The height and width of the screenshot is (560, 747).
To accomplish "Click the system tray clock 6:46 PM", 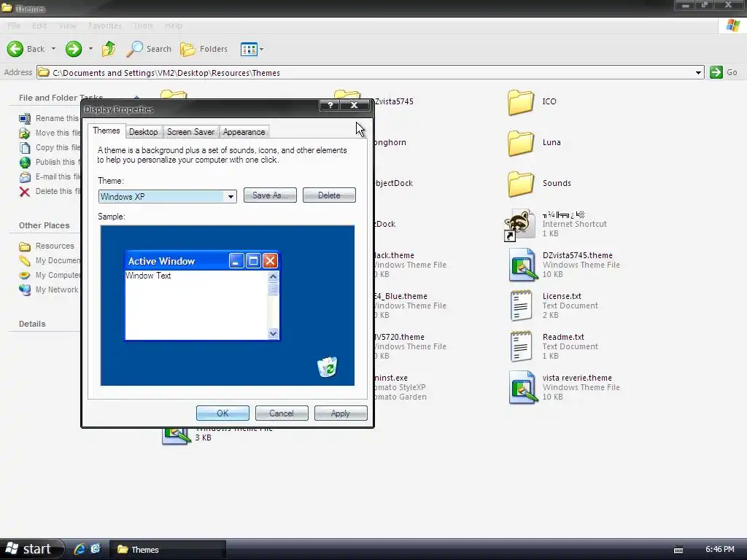I will click(720, 550).
